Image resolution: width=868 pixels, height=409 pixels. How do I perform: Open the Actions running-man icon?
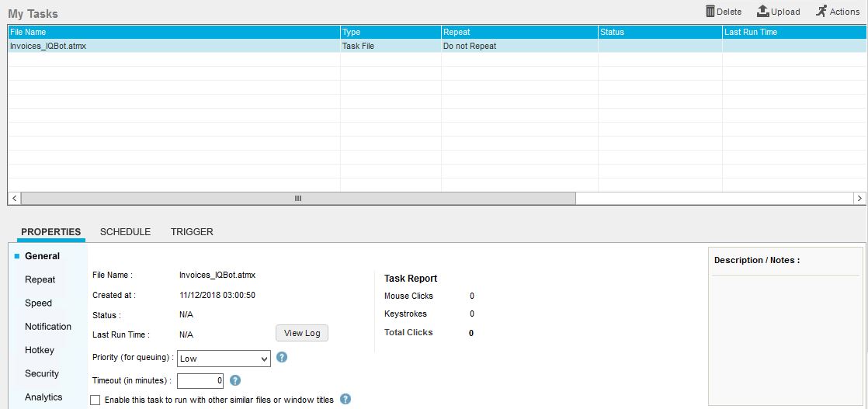tap(821, 11)
